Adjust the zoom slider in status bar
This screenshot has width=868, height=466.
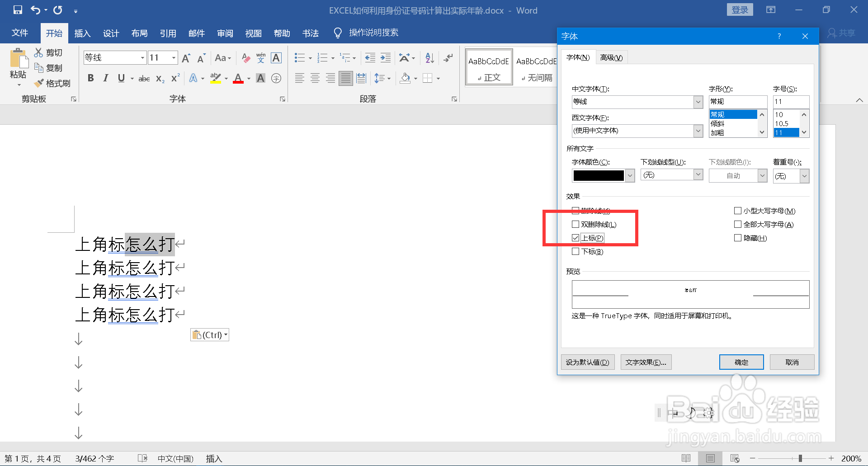tap(800, 458)
